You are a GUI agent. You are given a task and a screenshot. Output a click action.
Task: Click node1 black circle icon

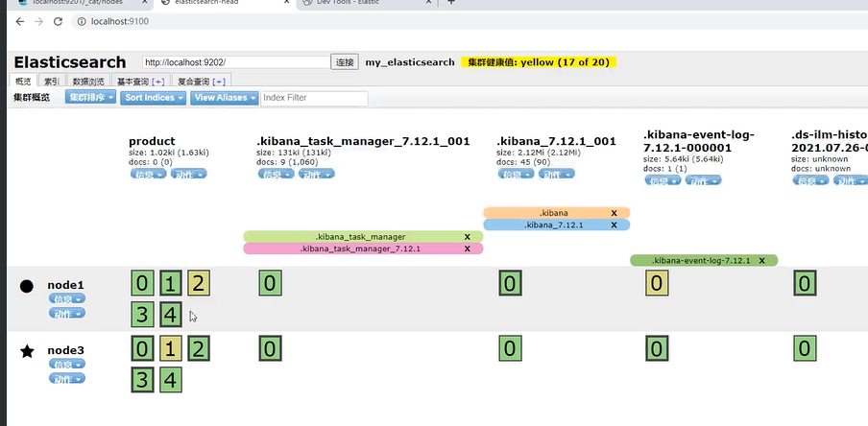coord(27,286)
